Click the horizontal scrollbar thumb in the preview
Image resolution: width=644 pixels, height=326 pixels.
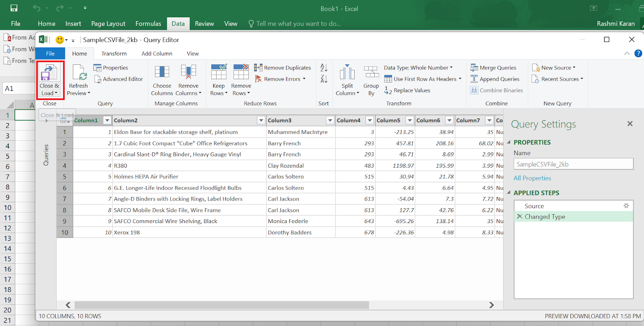pyautogui.click(x=222, y=305)
